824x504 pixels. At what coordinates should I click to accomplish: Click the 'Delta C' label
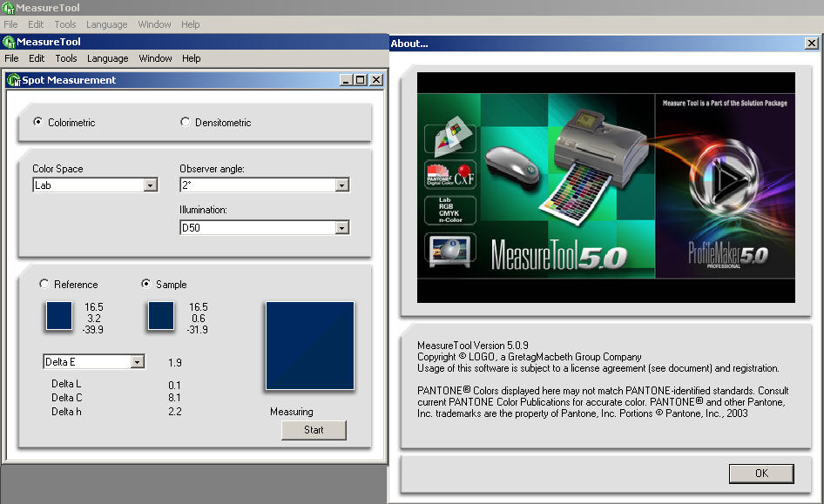tap(67, 398)
